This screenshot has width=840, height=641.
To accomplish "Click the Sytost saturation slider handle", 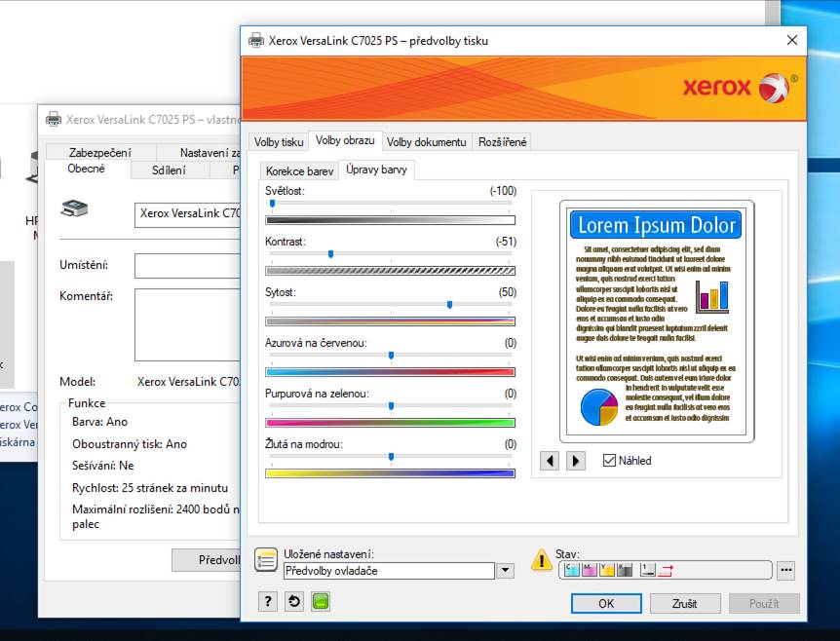I will pos(449,304).
